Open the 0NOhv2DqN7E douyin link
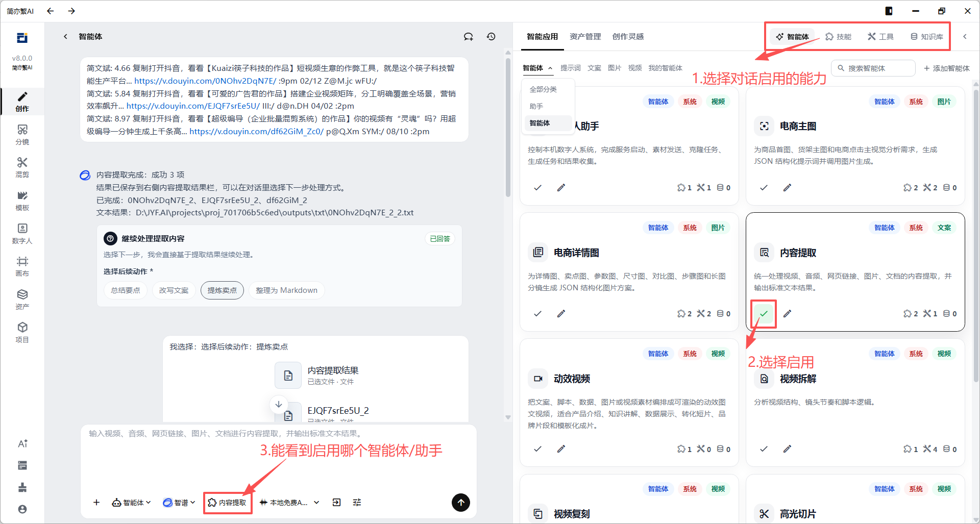The height and width of the screenshot is (524, 980). (205, 81)
